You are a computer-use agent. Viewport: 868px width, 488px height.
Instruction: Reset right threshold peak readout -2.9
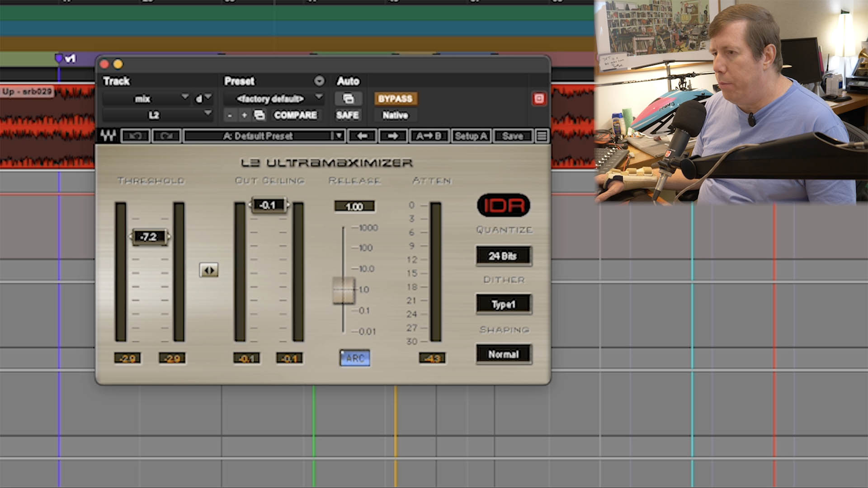pyautogui.click(x=172, y=359)
